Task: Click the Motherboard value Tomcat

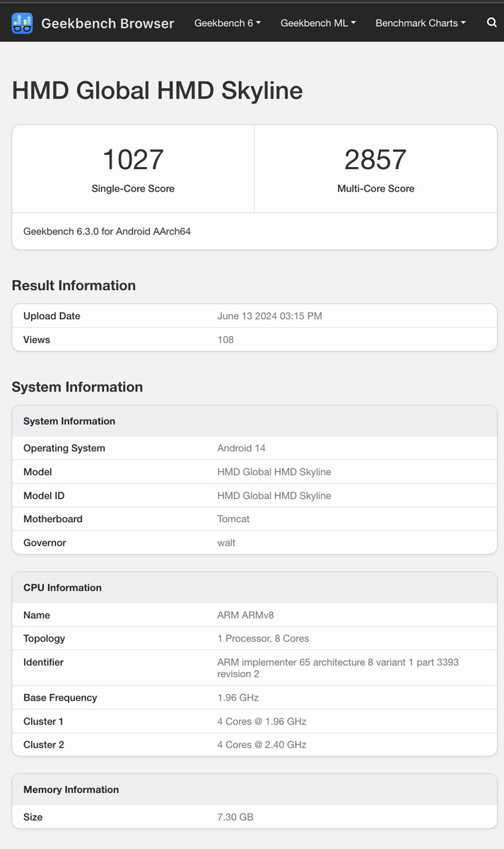Action: [233, 519]
